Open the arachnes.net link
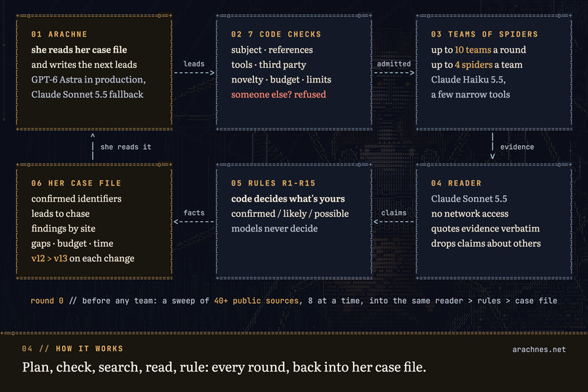Viewport: 588px width, 392px height. click(539, 349)
